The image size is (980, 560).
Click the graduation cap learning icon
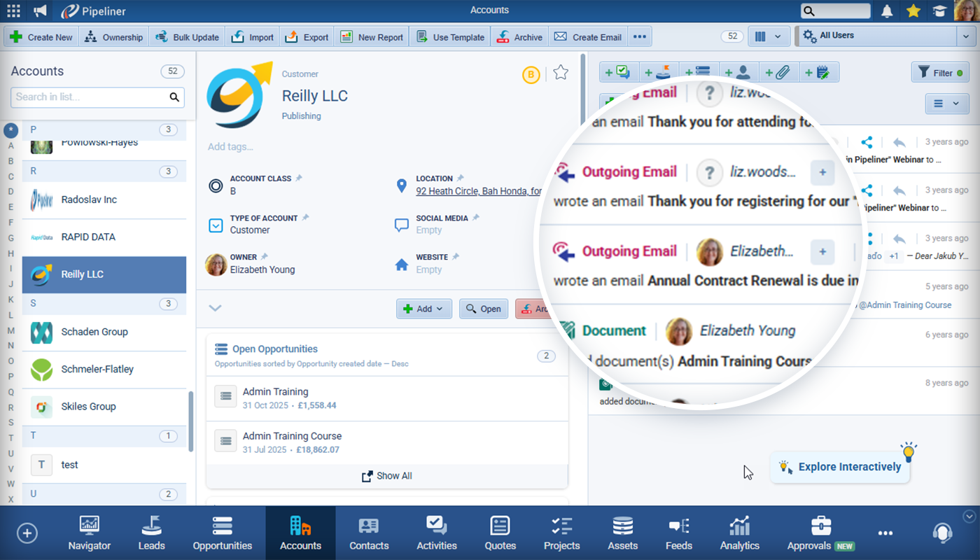pos(938,10)
